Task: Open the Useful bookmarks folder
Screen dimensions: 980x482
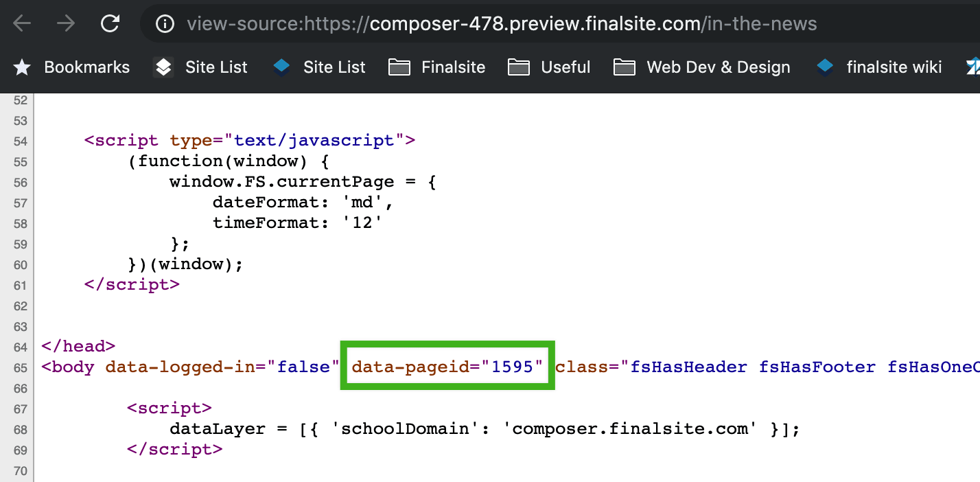Action: [x=549, y=67]
